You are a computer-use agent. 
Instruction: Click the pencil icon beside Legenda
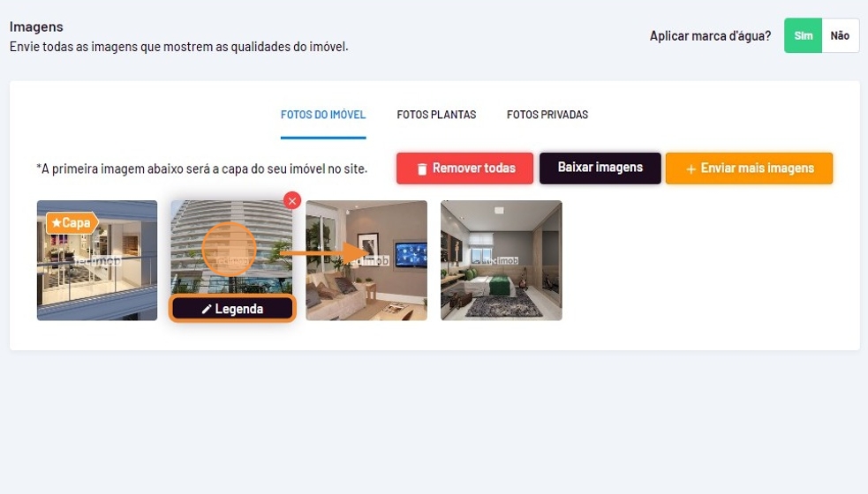coord(207,310)
